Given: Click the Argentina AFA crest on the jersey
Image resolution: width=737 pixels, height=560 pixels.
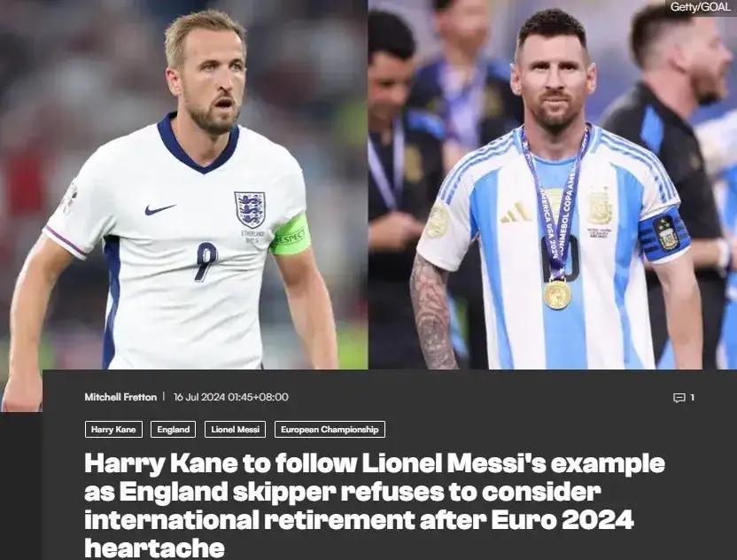Looking at the screenshot, I should pyautogui.click(x=600, y=208).
